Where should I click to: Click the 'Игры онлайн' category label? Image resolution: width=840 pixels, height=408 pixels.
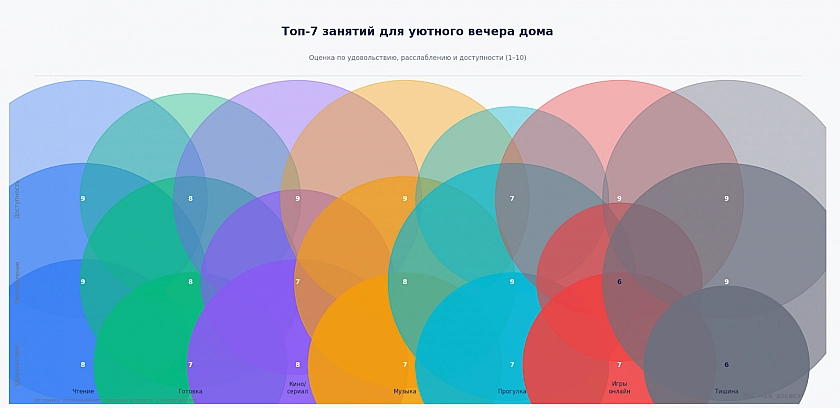click(x=619, y=387)
